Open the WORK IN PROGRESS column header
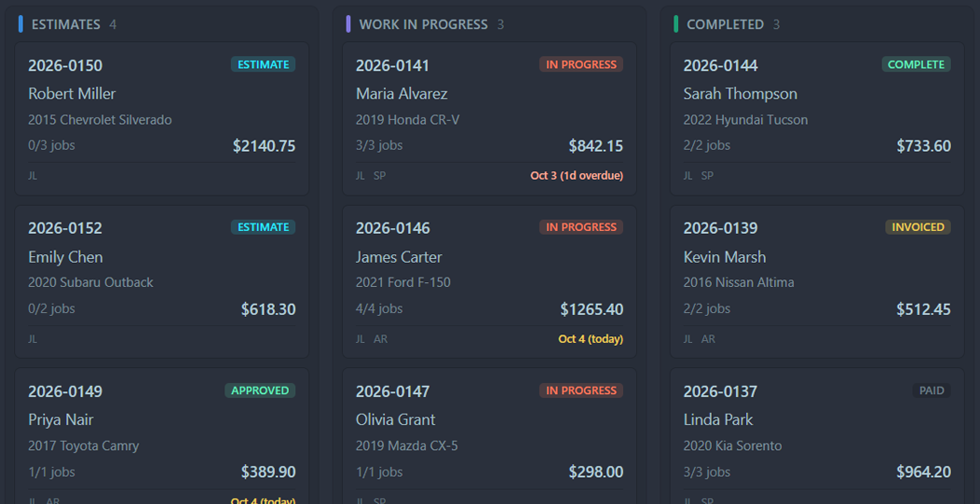This screenshot has width=980, height=504. point(423,24)
